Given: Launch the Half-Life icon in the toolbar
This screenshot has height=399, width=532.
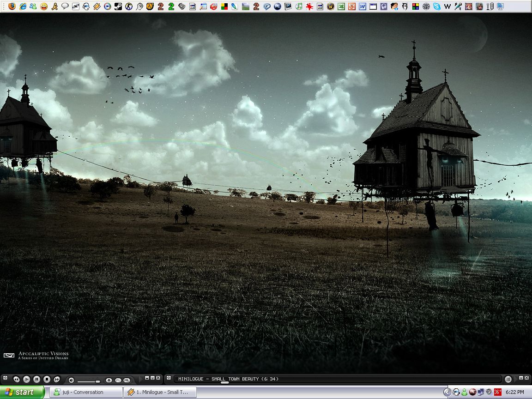Looking at the screenshot, I should 150,6.
